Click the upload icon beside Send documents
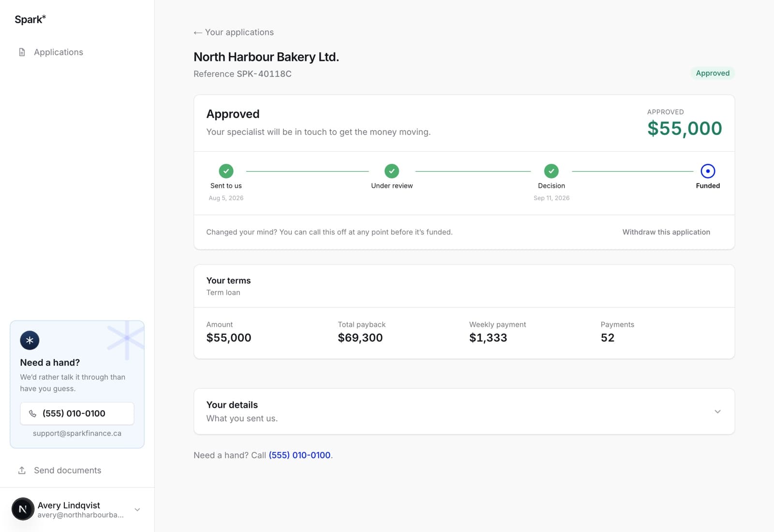Viewport: 774px width, 532px height. point(22,471)
